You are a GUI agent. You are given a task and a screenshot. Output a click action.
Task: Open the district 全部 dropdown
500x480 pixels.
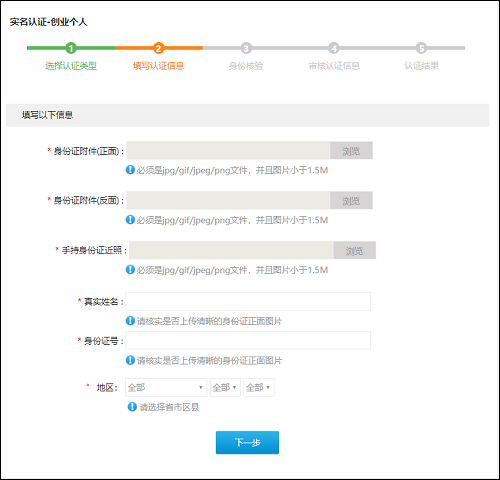(259, 387)
